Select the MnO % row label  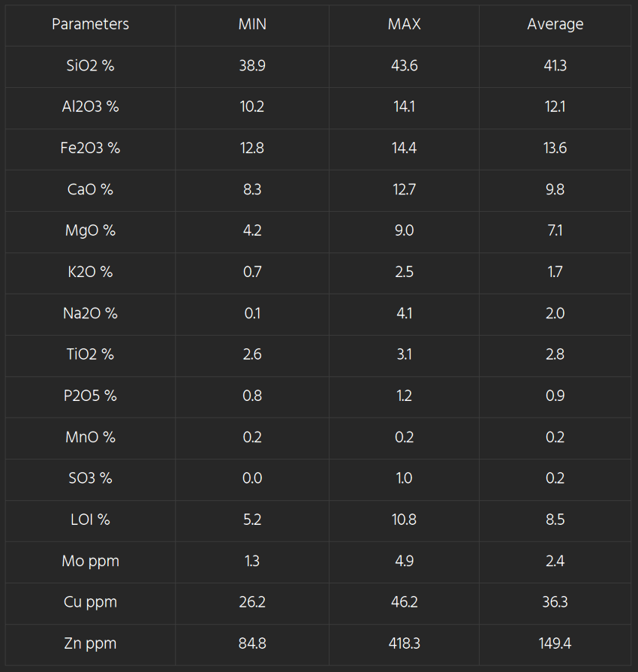[90, 437]
